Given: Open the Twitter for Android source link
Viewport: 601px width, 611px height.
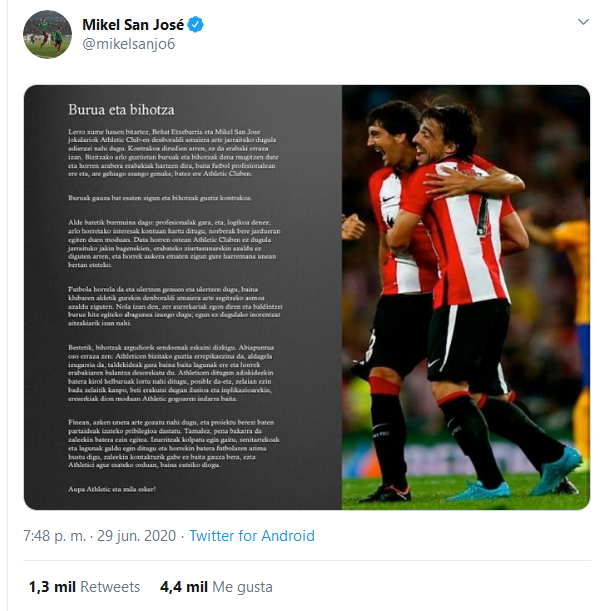Looking at the screenshot, I should (252, 536).
